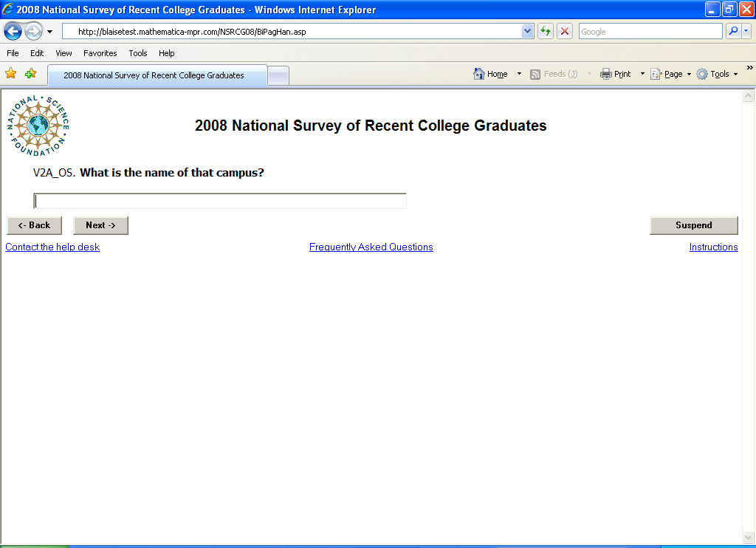756x548 pixels.
Task: Open the Tools menu in menu bar
Action: 138,53
